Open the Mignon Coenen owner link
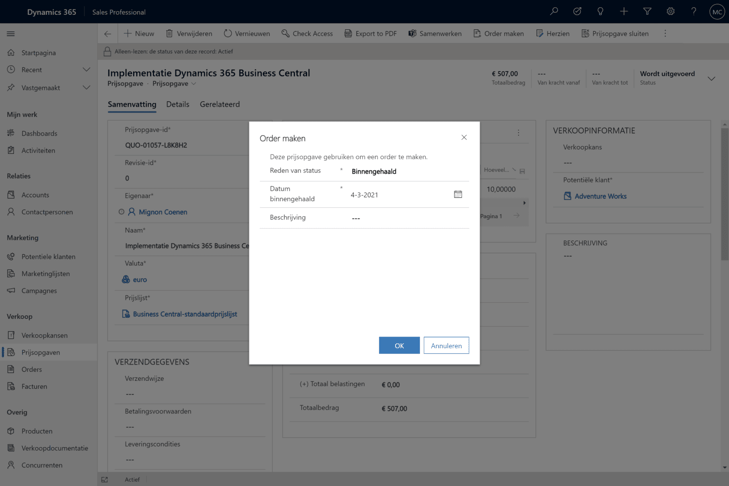This screenshot has height=486, width=729. pyautogui.click(x=163, y=212)
